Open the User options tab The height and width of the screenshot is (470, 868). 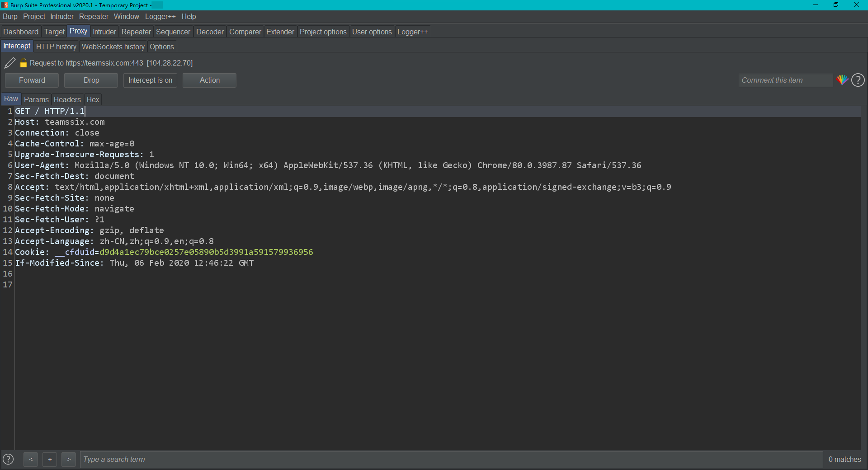pyautogui.click(x=372, y=32)
